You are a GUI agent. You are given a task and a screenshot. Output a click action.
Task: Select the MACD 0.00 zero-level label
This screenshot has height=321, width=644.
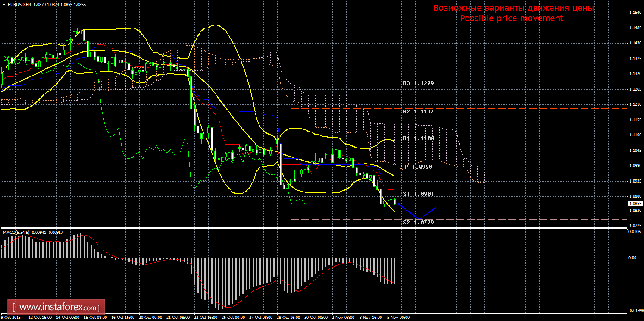[x=633, y=258]
